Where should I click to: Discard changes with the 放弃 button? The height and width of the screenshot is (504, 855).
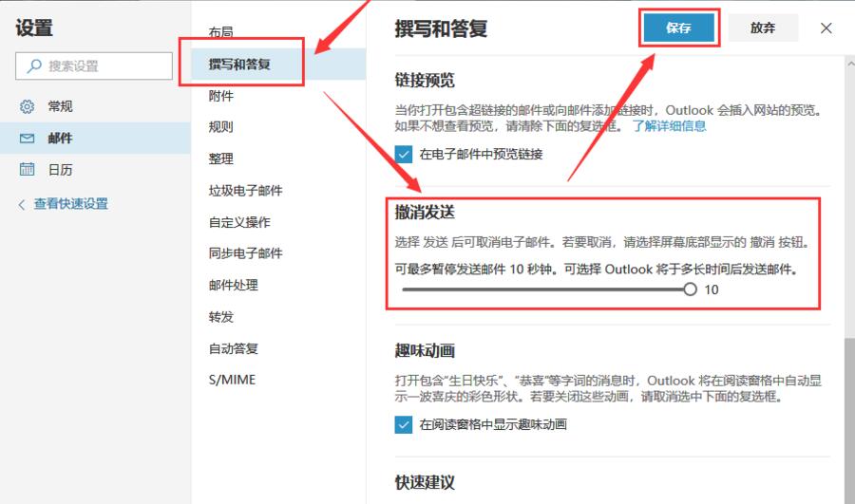coord(763,28)
